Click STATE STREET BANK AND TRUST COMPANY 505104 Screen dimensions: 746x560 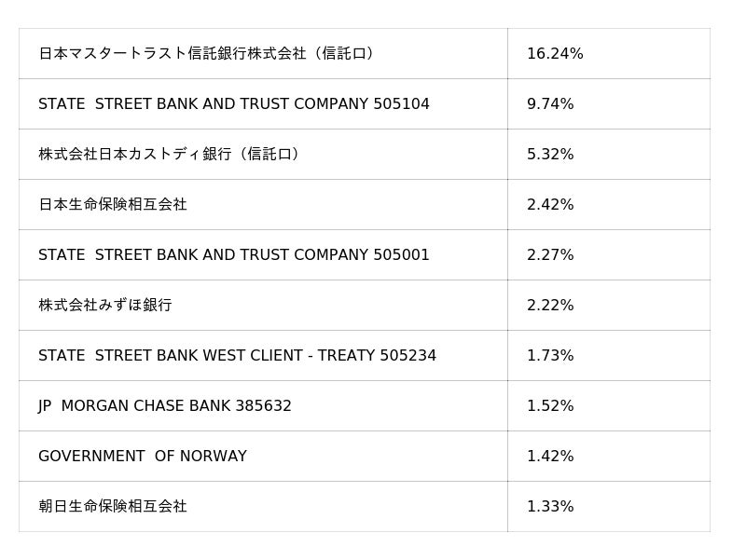(234, 104)
